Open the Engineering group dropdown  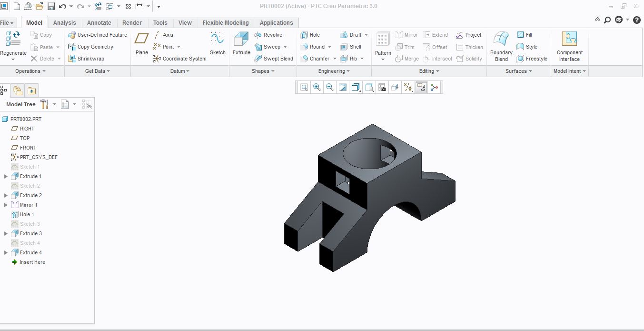(335, 71)
